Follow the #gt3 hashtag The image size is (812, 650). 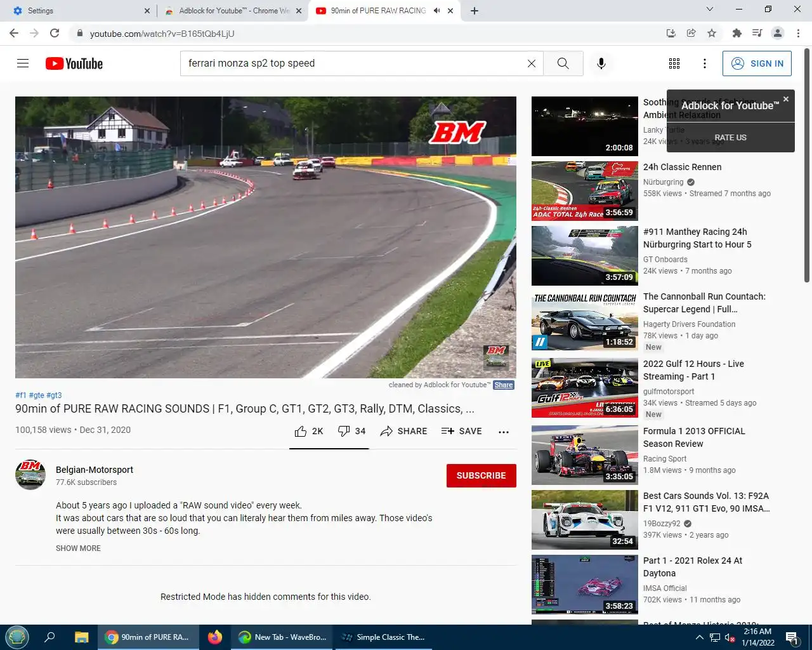[55, 395]
